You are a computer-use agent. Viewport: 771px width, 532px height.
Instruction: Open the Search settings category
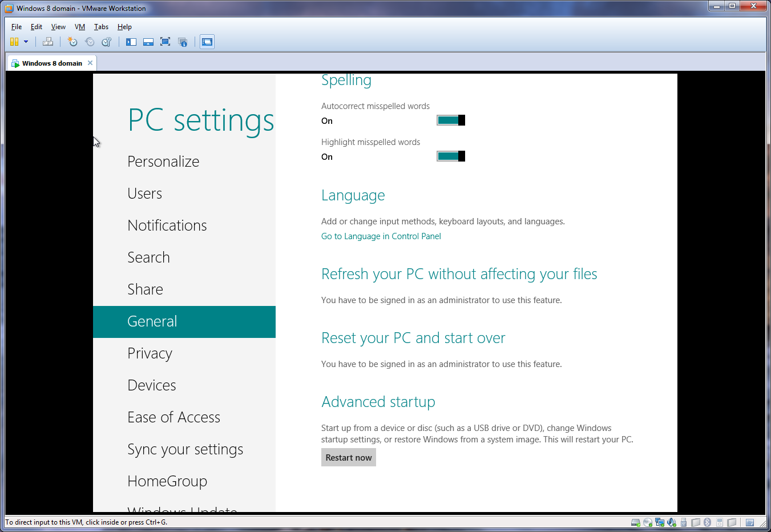tap(149, 257)
